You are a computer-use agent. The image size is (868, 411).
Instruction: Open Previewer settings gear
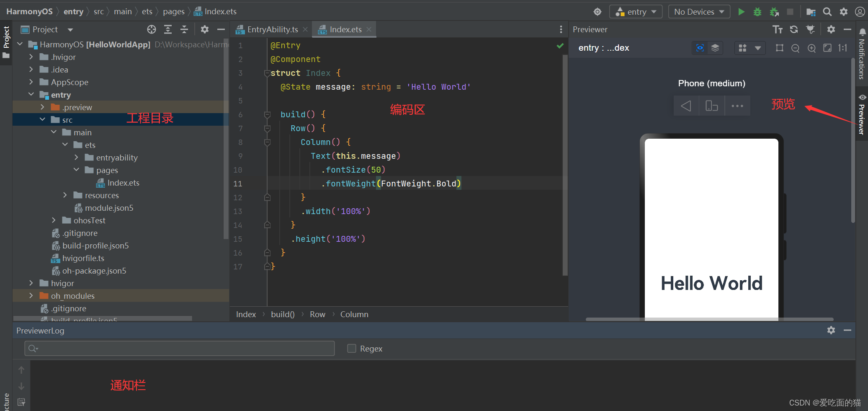click(831, 29)
